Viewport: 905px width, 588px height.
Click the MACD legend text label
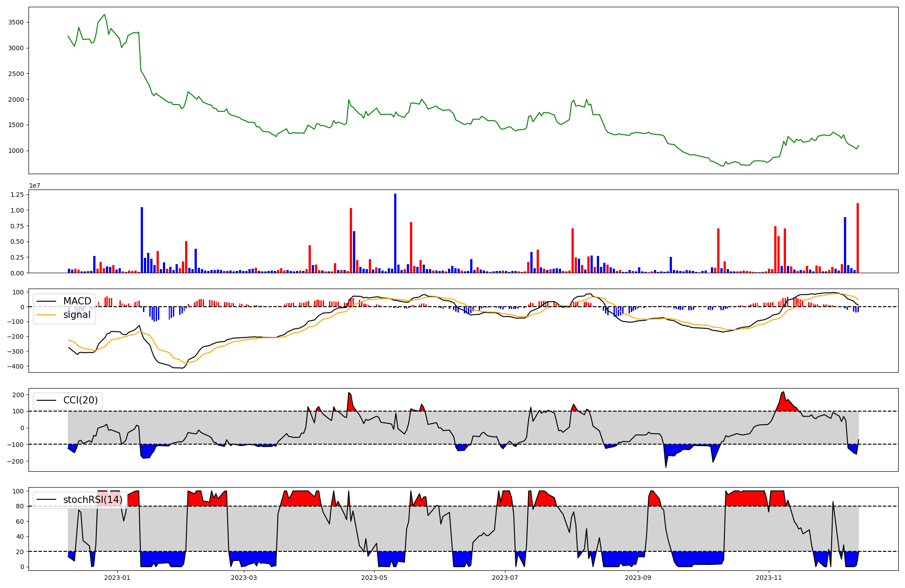click(x=77, y=301)
